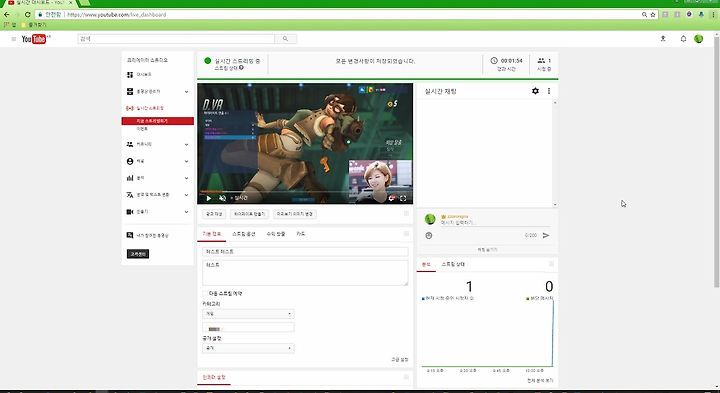The width and height of the screenshot is (720, 393).
Task: Play the live preview video
Action: 208,198
